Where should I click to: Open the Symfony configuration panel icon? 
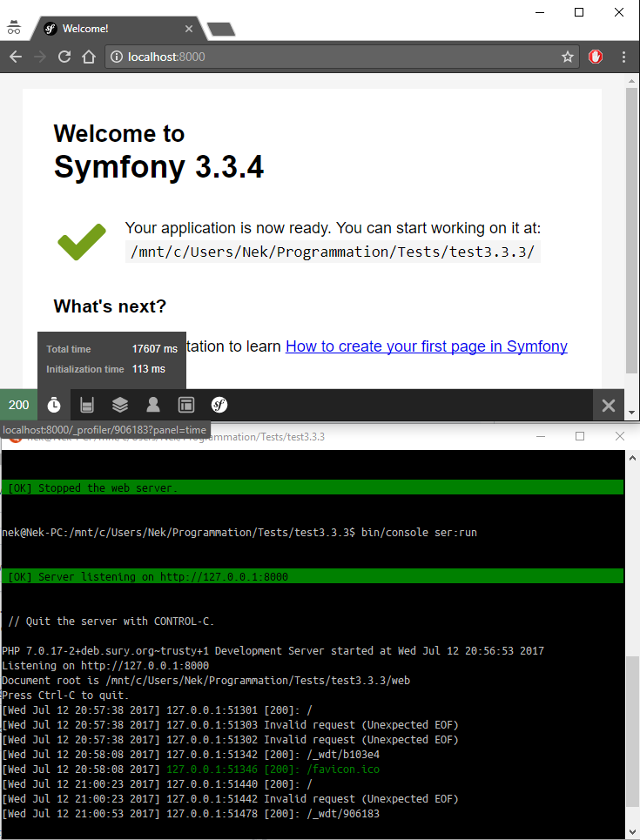219,405
